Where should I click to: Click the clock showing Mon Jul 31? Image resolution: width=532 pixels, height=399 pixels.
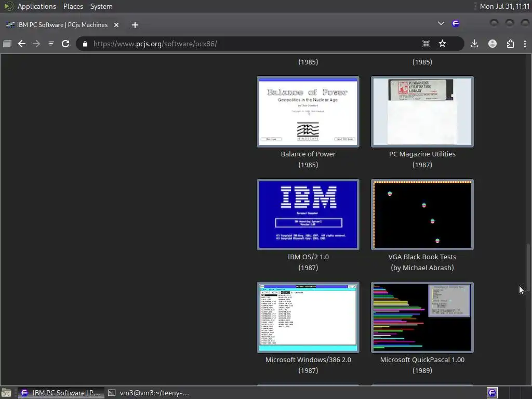click(504, 6)
